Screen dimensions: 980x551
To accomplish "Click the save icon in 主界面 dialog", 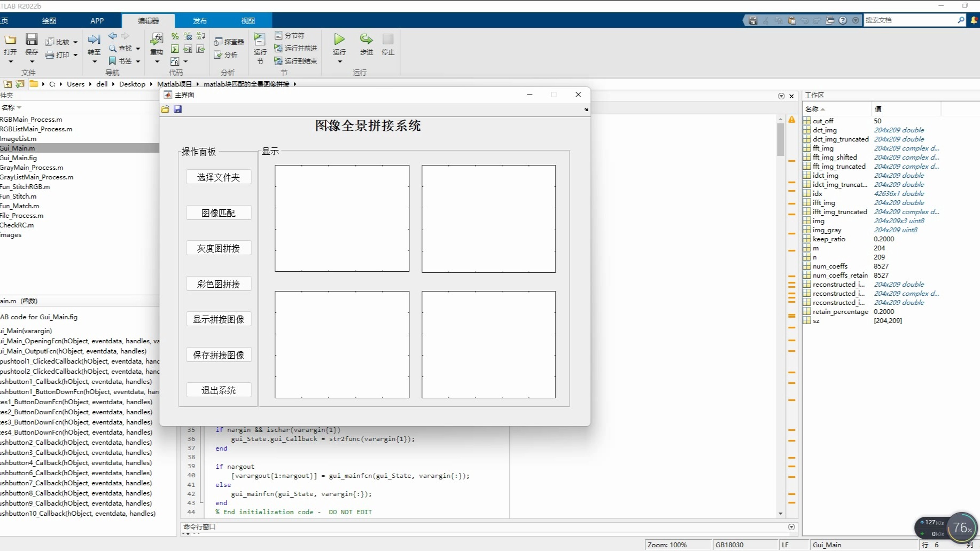I will tap(178, 109).
